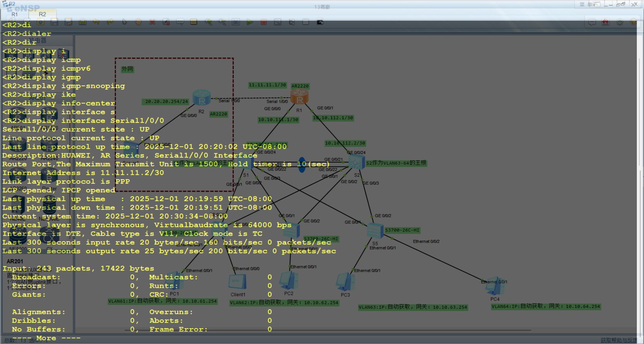Open the help question mark icon
The height and width of the screenshot is (344, 644).
633,22
